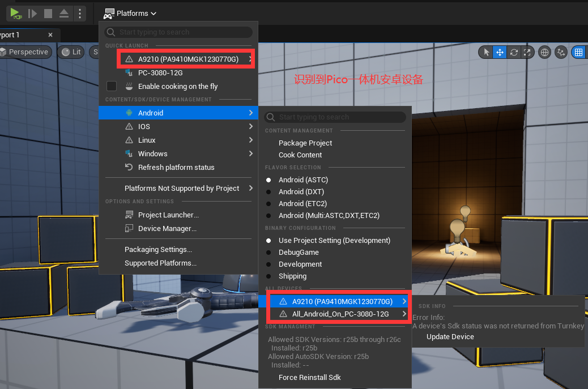Viewport: 588px width, 389px height.
Task: Select Android (ETC2) flavor
Action: pos(302,203)
